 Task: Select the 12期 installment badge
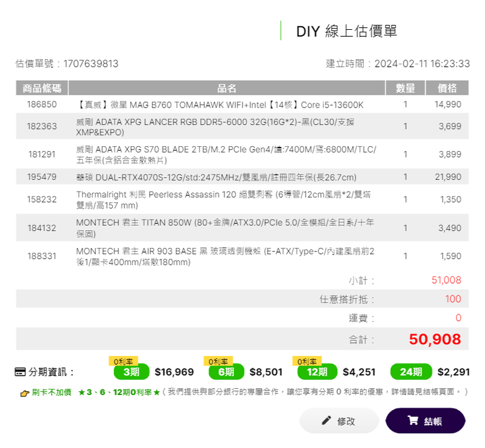317,371
